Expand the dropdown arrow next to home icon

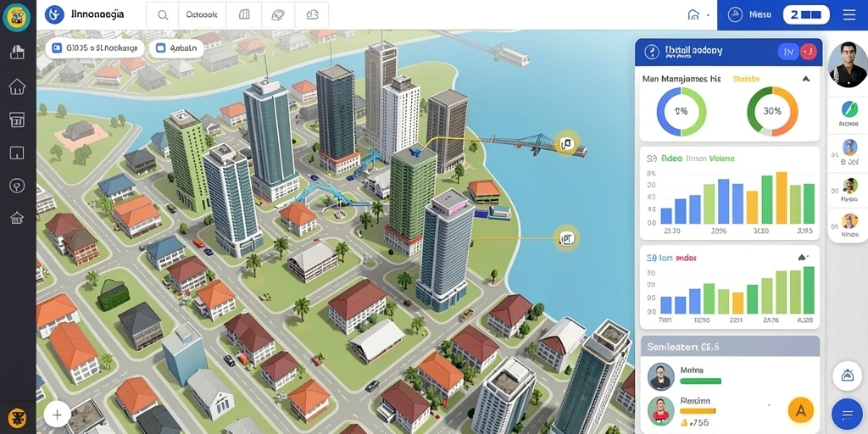[708, 15]
